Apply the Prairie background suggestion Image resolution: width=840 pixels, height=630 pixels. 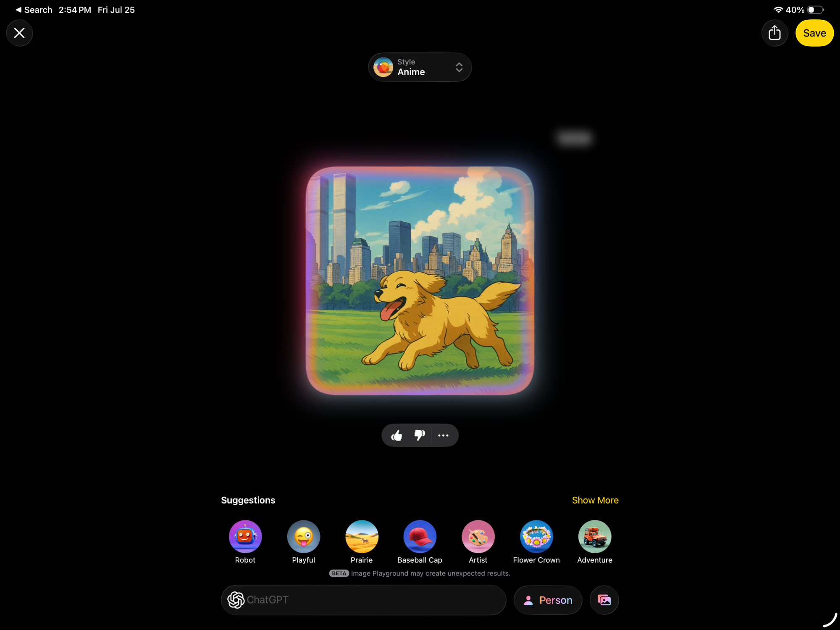tap(362, 536)
